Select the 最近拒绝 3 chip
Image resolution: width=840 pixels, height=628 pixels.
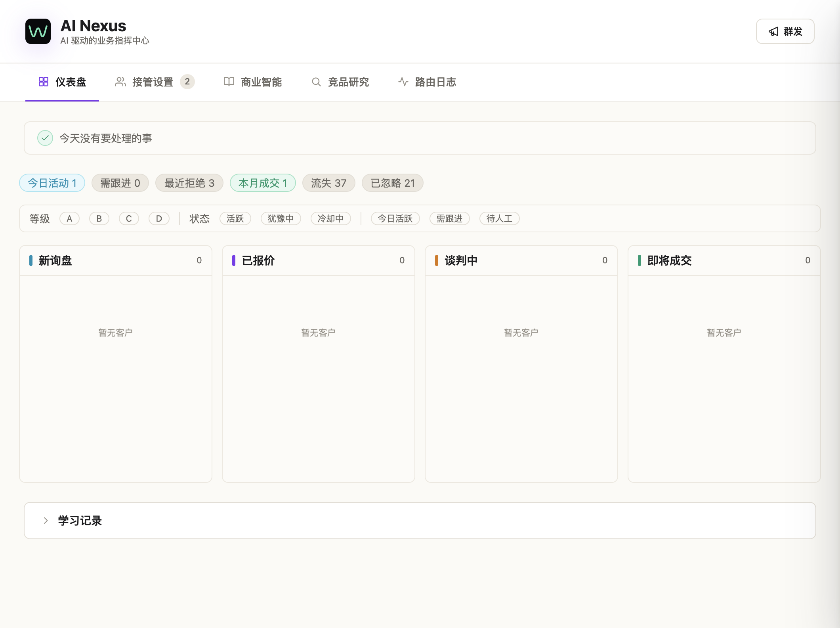pyautogui.click(x=189, y=183)
